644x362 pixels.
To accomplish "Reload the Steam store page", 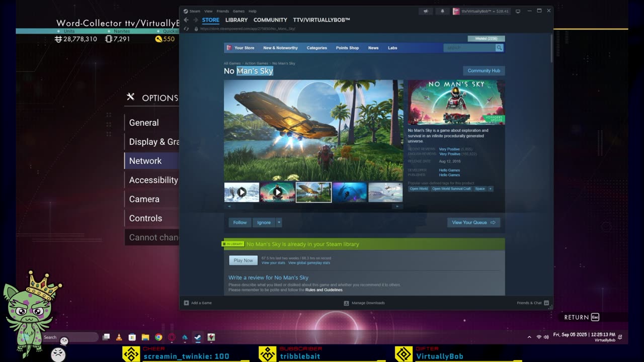I will [x=186, y=29].
